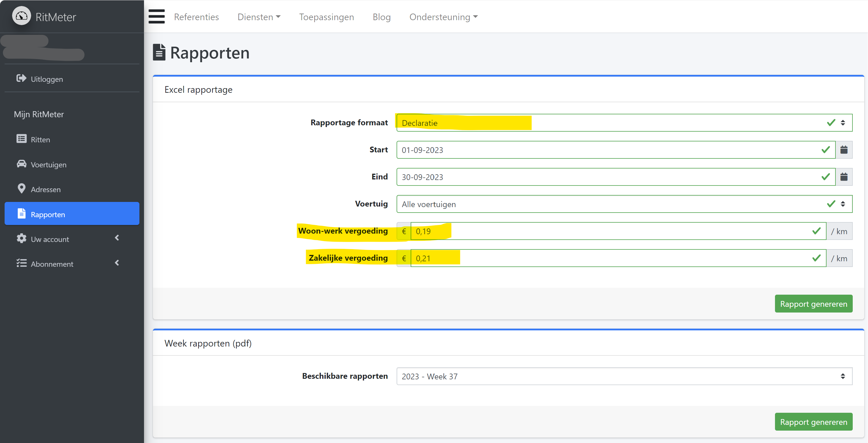Open the Eind date calendar picker
Viewport: 868px width, 443px height.
[x=844, y=177]
